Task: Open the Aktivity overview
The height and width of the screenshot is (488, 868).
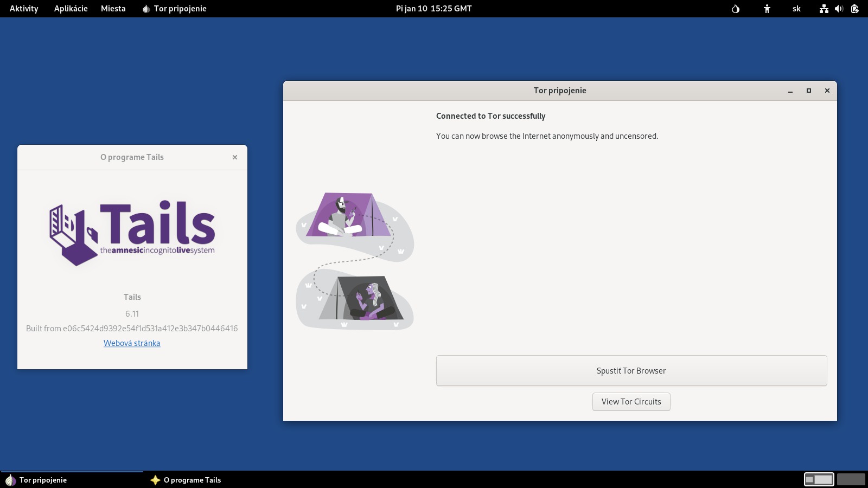Action: pos(24,9)
